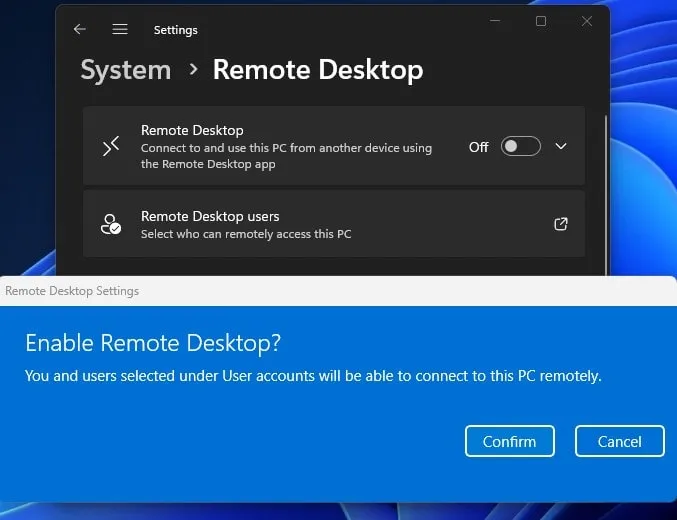
Task: Go back with the Settings back arrow
Action: pyautogui.click(x=80, y=29)
